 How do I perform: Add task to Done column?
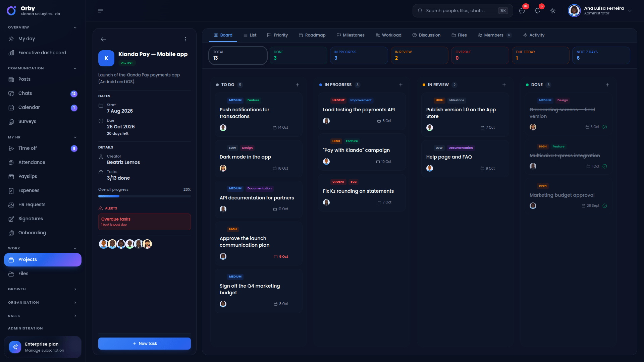(607, 85)
